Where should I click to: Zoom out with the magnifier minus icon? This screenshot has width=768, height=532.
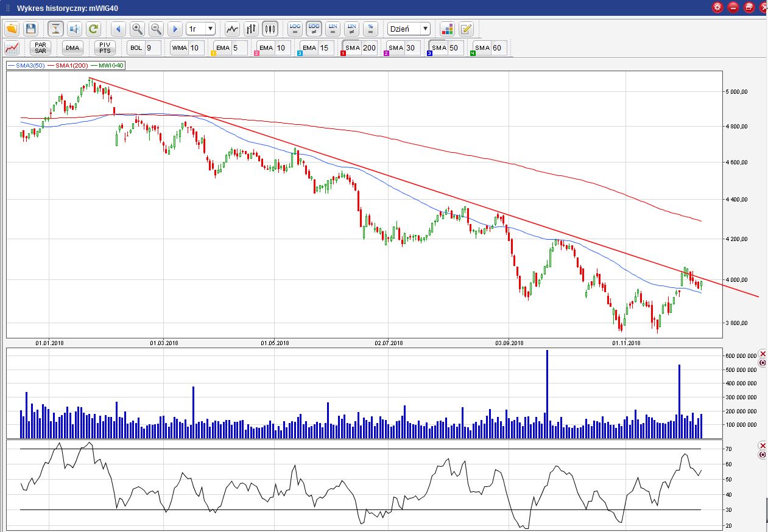156,29
